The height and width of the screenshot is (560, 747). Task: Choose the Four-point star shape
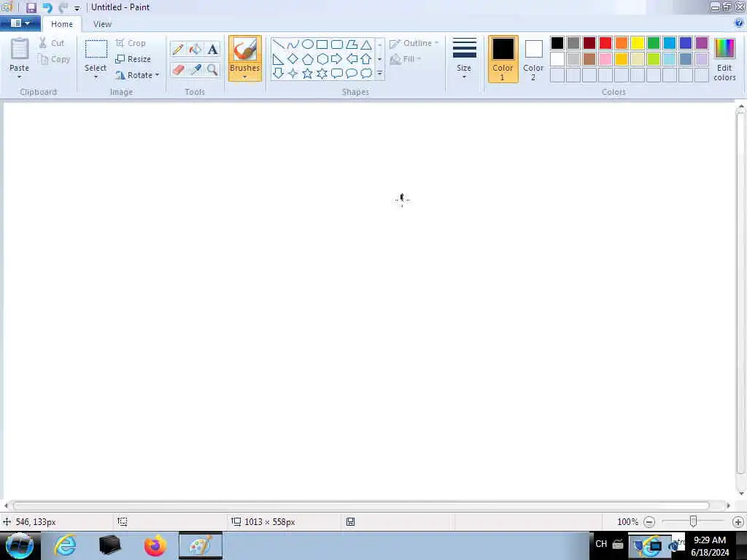[x=293, y=74]
